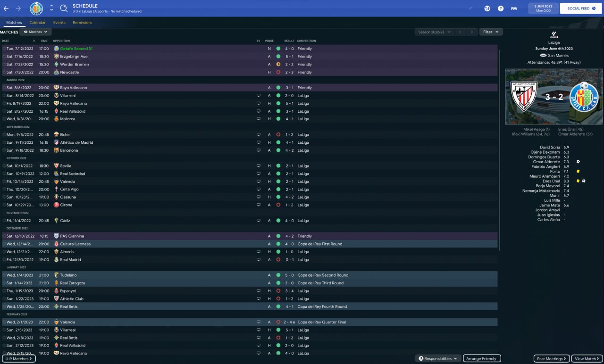Viewport: 604px width, 364px height.
Task: Click the View Match button
Action: (587, 359)
